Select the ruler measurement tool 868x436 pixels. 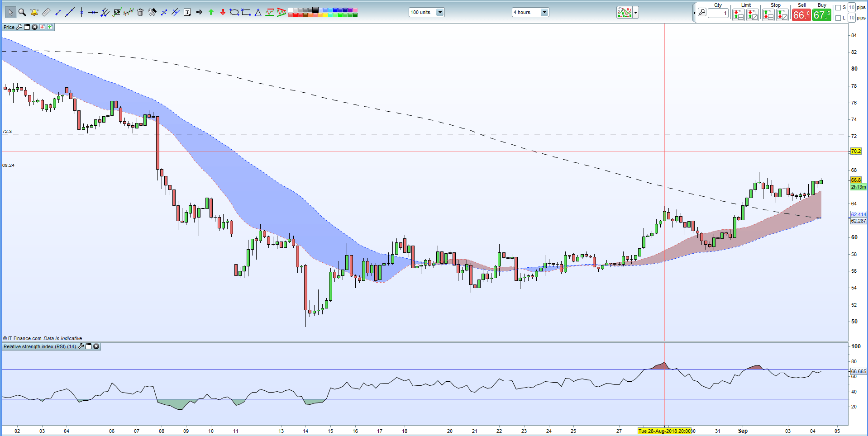click(x=46, y=12)
